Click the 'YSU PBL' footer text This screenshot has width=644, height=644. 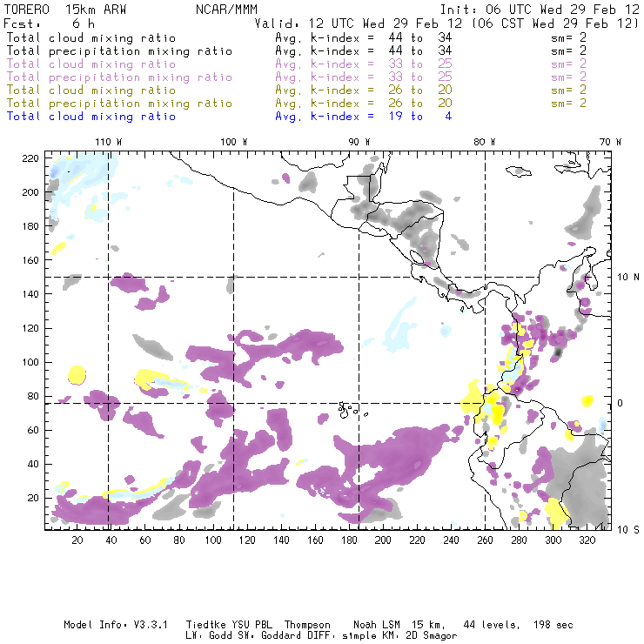coord(252,625)
